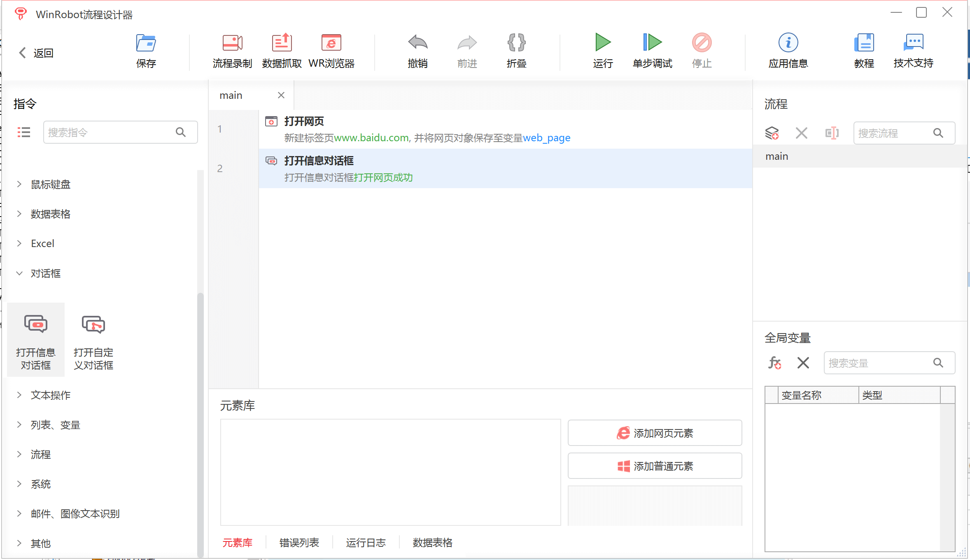The height and width of the screenshot is (560, 970).
Task: Add a new flow with layers icon
Action: (772, 133)
